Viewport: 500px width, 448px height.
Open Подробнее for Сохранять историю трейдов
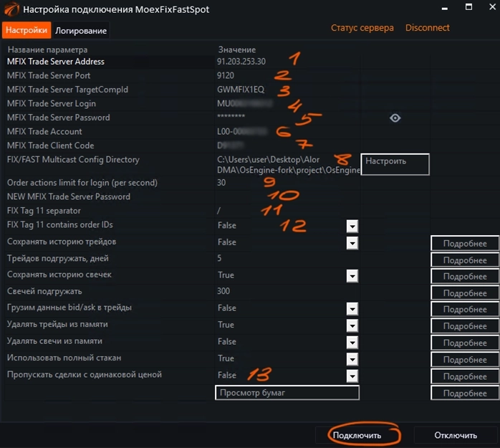pyautogui.click(x=465, y=244)
